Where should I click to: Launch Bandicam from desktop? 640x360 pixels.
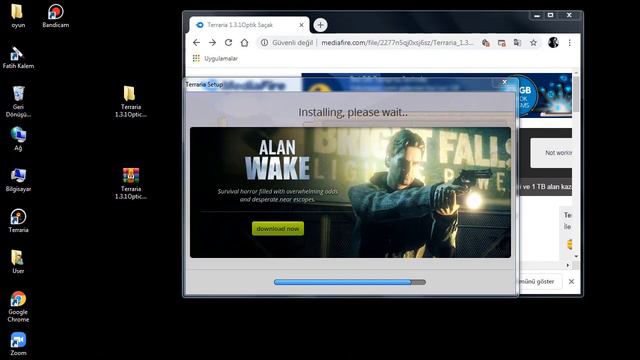(56, 16)
